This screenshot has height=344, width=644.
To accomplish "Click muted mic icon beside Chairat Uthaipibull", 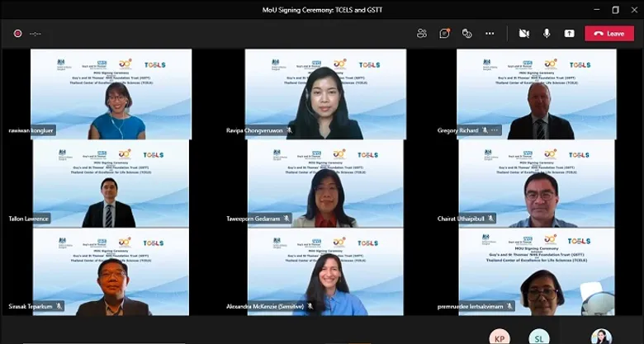I will [x=490, y=219].
